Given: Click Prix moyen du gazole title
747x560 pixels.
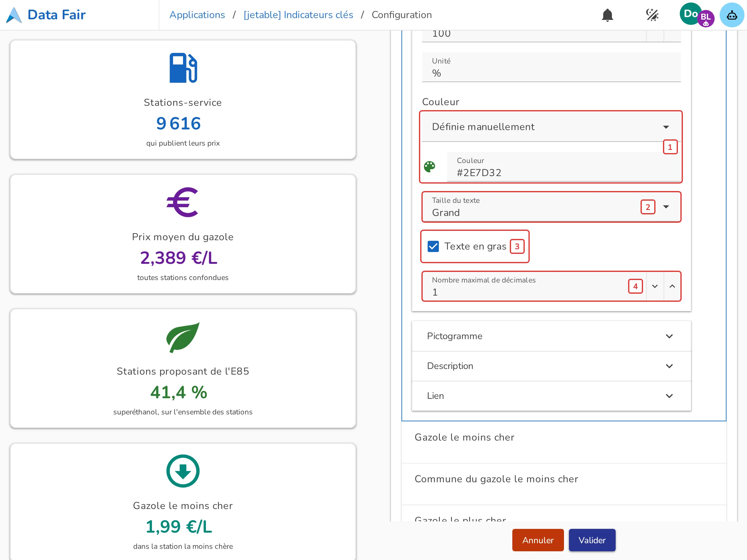Looking at the screenshot, I should tap(183, 237).
